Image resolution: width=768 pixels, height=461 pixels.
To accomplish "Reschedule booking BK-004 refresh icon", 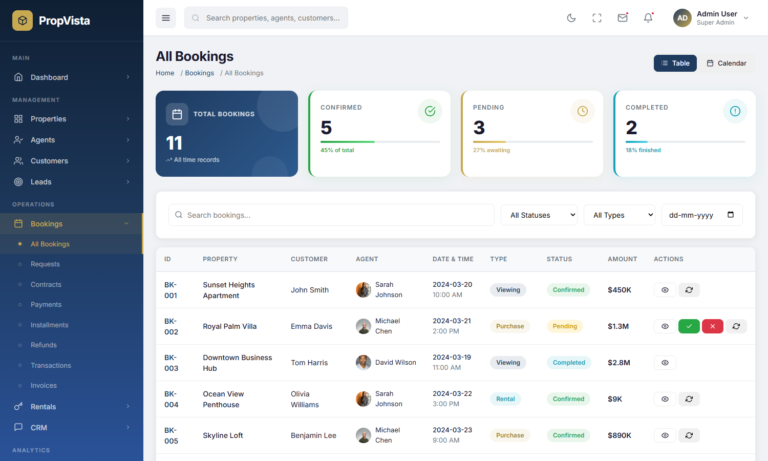I will 689,399.
